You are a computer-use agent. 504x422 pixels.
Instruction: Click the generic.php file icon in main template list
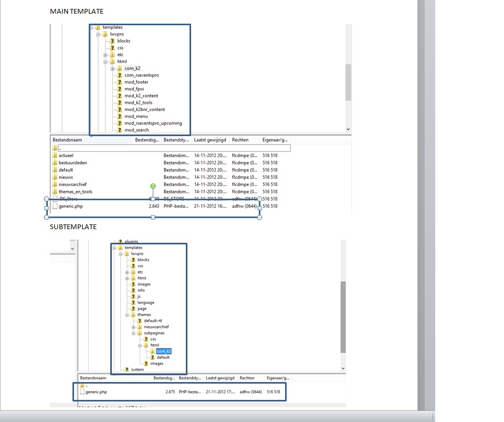pos(56,206)
